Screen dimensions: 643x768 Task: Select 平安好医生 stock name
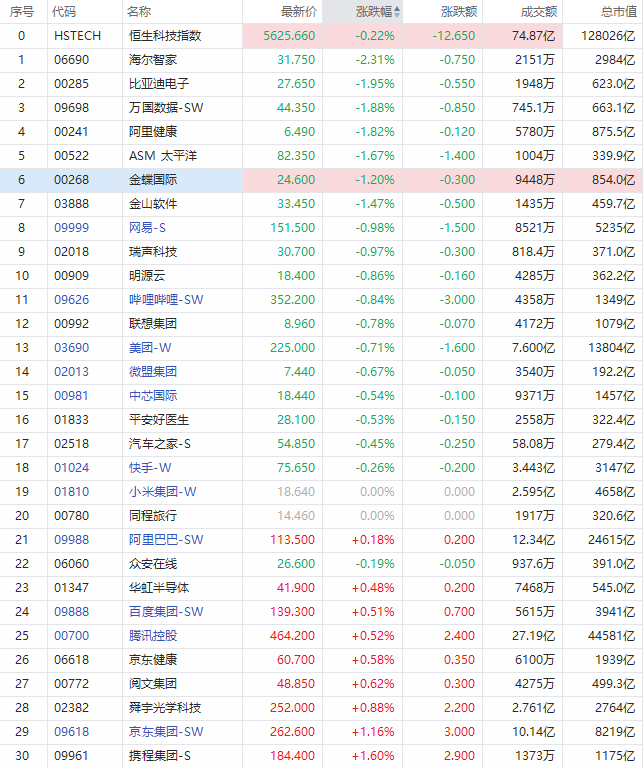click(159, 420)
